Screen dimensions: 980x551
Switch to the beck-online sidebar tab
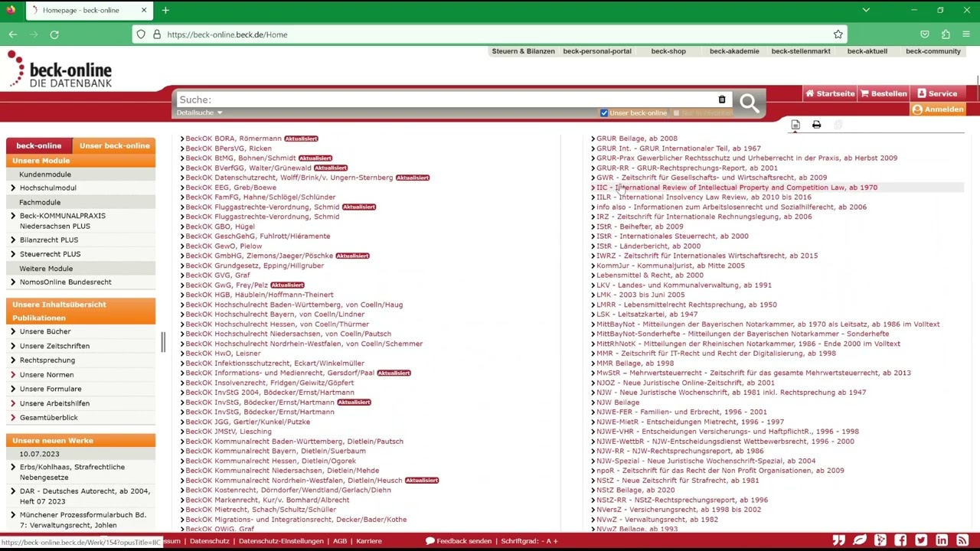(39, 145)
